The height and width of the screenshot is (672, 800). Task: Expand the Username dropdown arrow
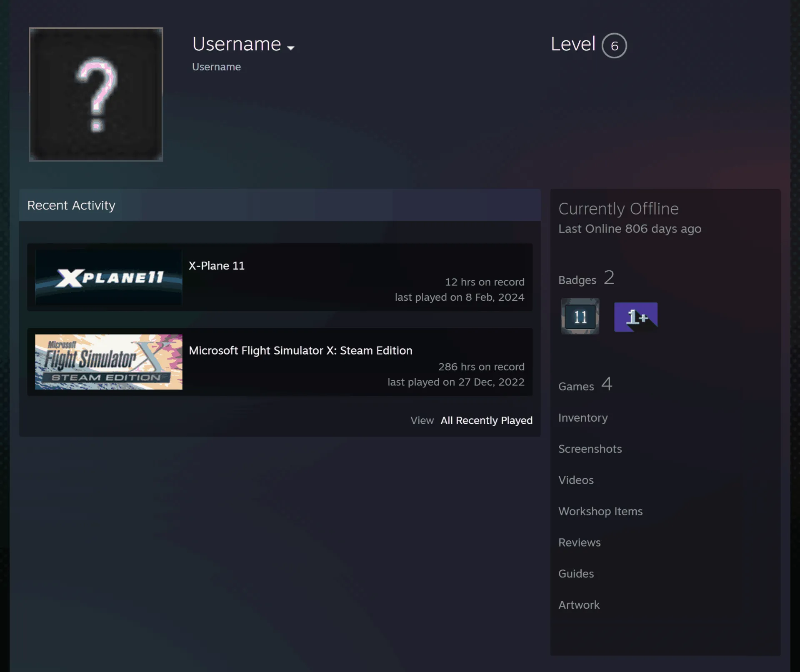pyautogui.click(x=291, y=48)
